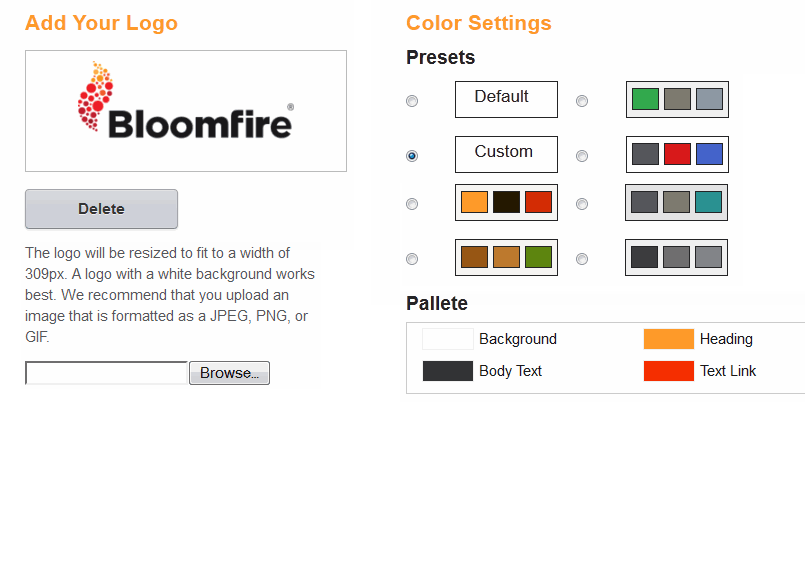Viewport: 805px width, 566px height.
Task: Click the Bloomfire logo image
Action: coord(186,110)
